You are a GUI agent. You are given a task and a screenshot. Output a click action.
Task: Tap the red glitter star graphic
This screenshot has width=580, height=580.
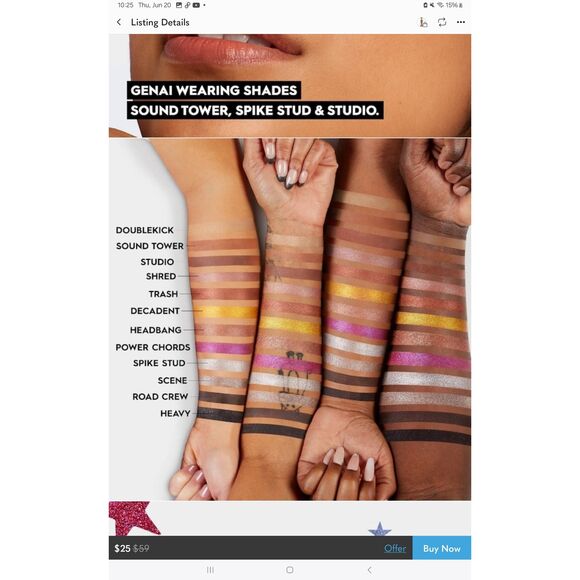133,518
